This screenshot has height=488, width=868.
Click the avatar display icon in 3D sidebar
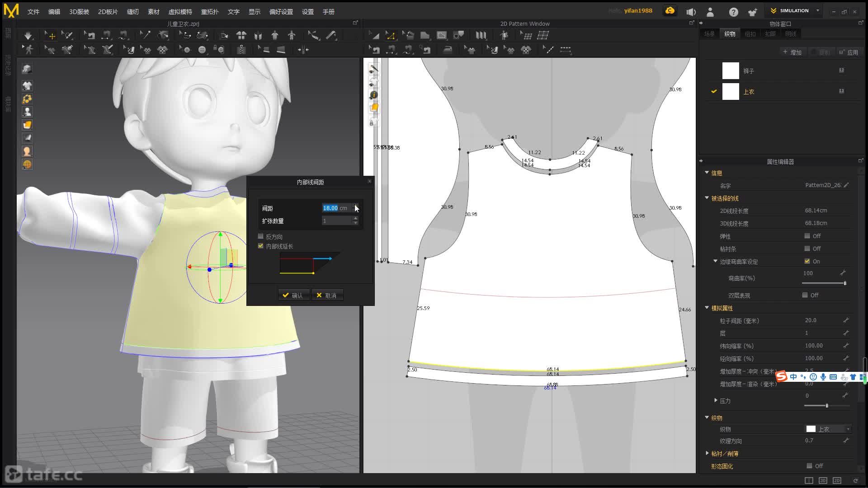point(27,112)
